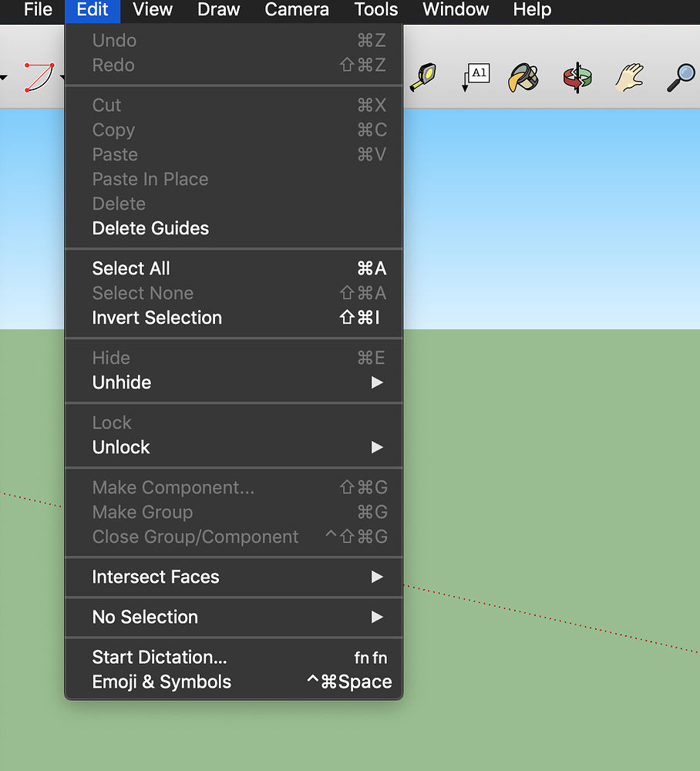Select the Text annotation tool
Screen dimensions: 700x771
coord(476,78)
